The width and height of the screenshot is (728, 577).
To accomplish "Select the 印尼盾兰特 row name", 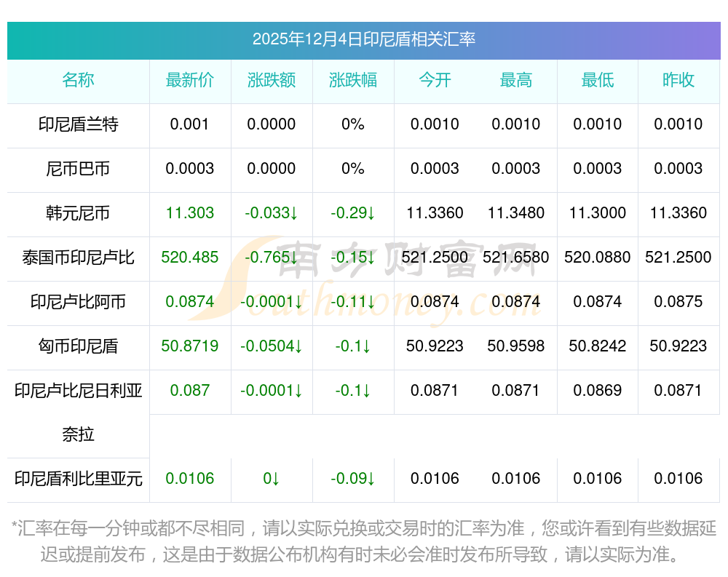I will (x=78, y=124).
